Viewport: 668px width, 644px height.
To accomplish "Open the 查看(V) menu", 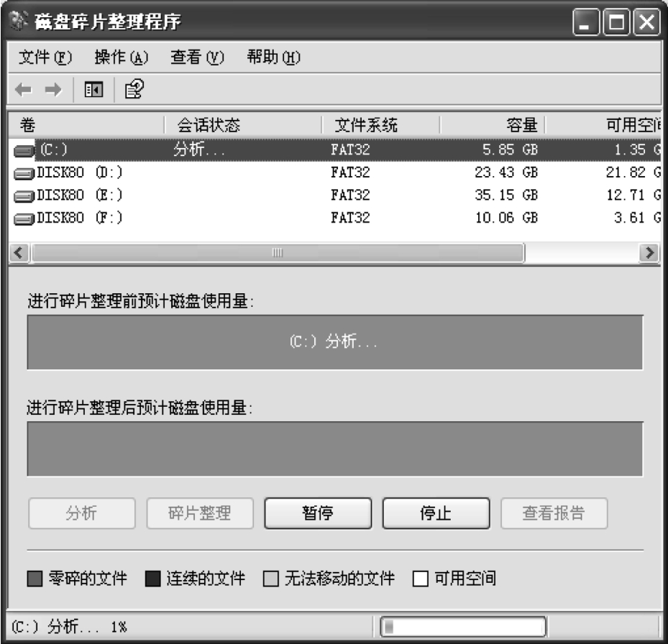I will 197,57.
